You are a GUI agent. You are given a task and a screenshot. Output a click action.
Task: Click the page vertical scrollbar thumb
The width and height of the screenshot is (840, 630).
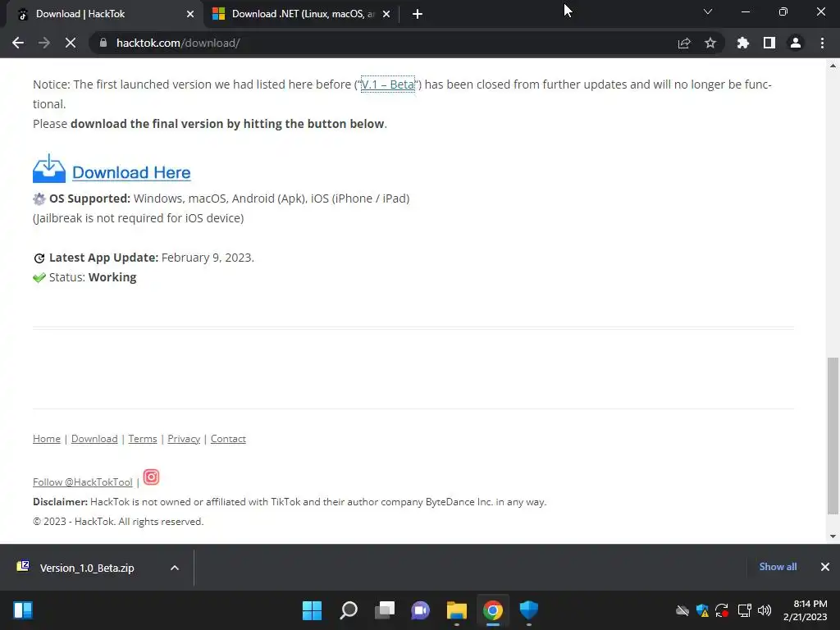[833, 436]
